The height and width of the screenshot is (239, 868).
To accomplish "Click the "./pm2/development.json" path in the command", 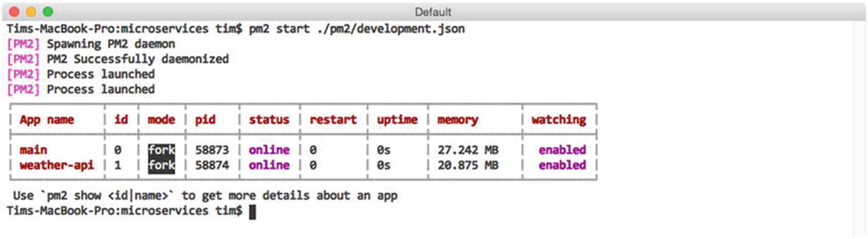I will click(390, 29).
